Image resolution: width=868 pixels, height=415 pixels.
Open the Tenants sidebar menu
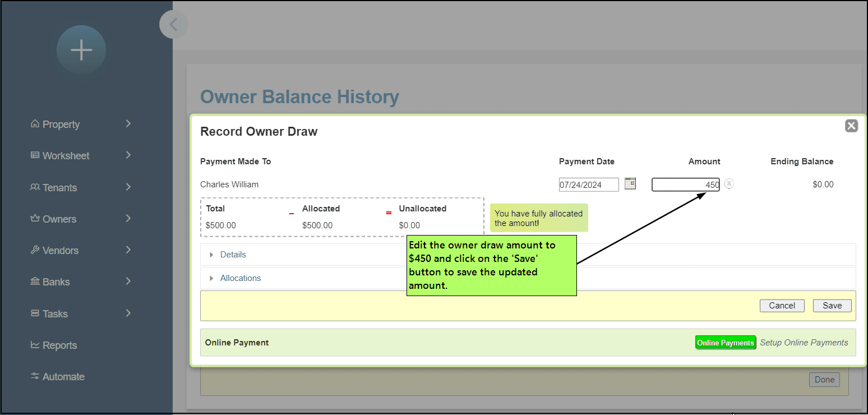59,187
